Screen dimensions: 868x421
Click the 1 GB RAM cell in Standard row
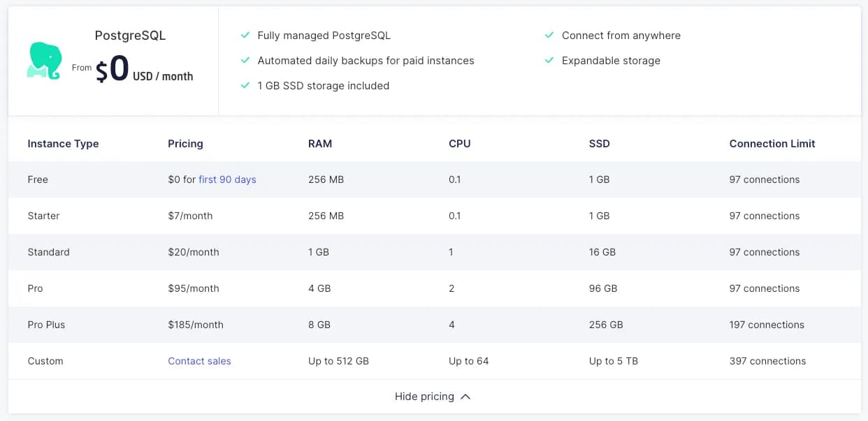[319, 252]
